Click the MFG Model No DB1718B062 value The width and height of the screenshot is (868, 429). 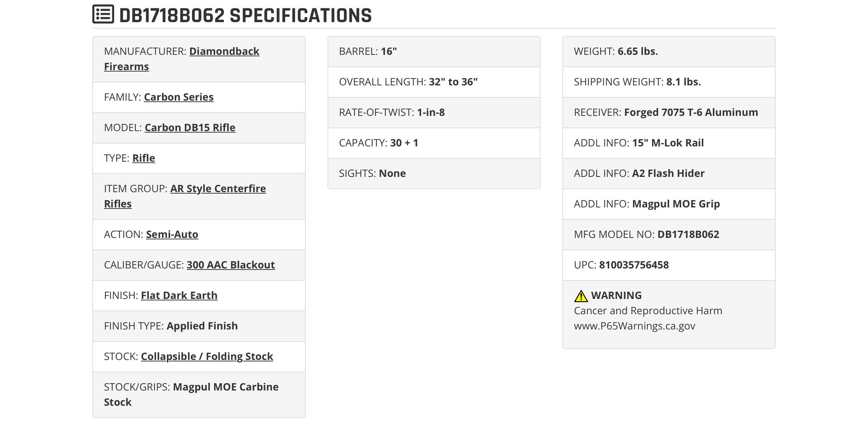point(688,234)
